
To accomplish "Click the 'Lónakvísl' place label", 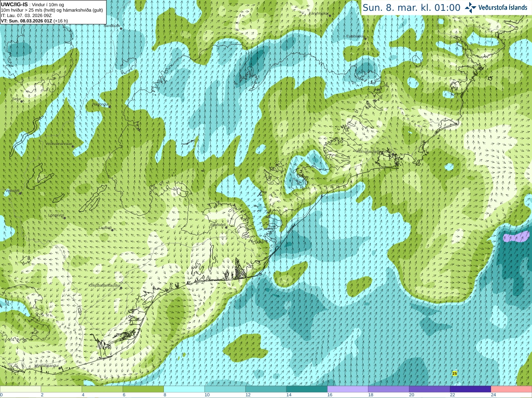I will [x=56, y=215].
